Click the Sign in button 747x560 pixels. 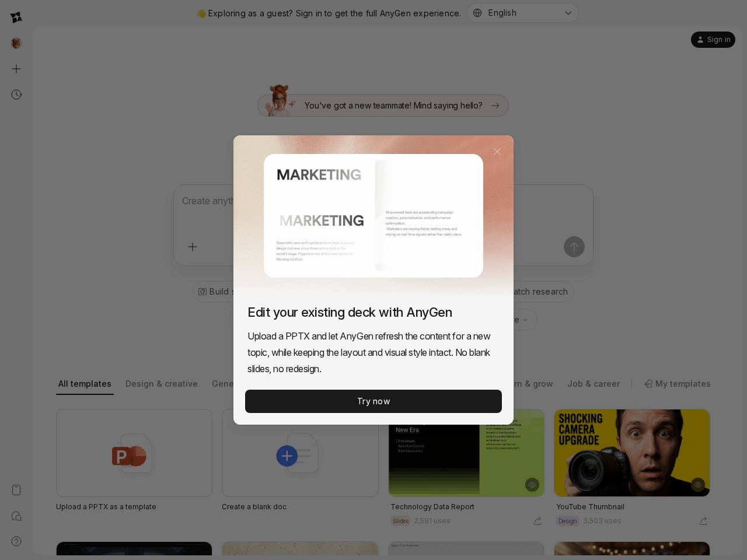click(713, 40)
